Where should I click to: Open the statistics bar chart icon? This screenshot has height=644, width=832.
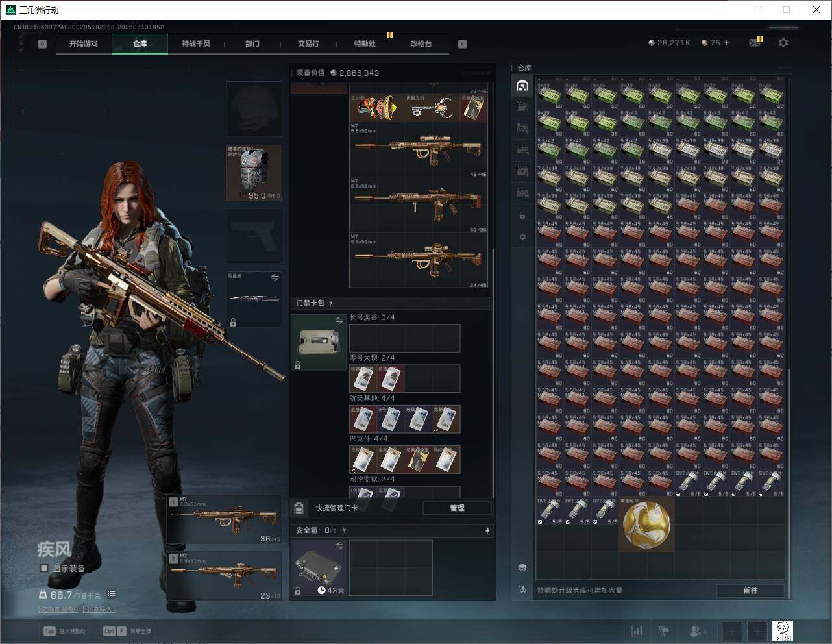point(637,631)
